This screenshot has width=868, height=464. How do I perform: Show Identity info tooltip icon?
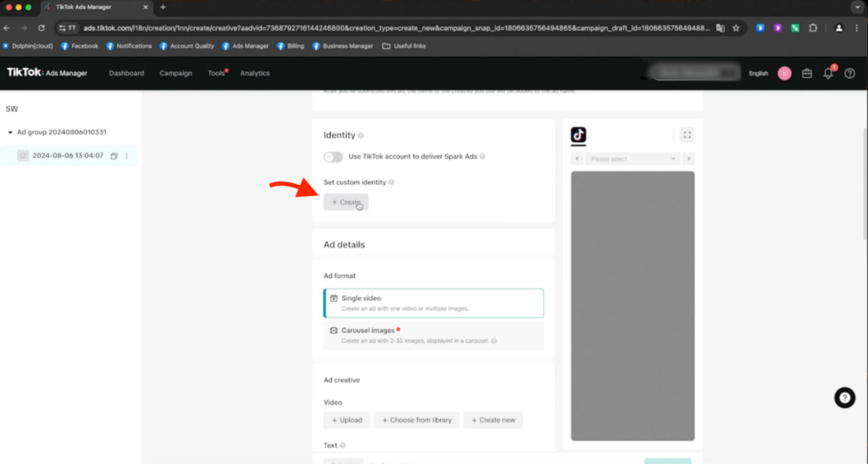(x=361, y=136)
